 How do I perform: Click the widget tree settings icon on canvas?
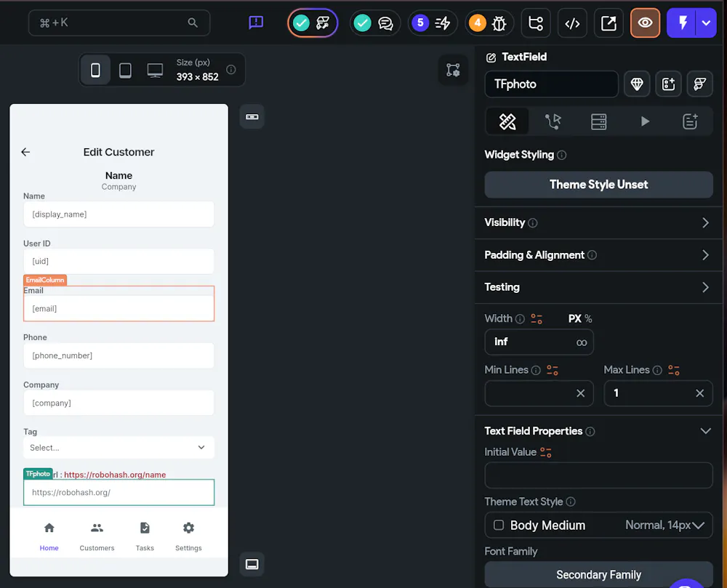coord(453,70)
